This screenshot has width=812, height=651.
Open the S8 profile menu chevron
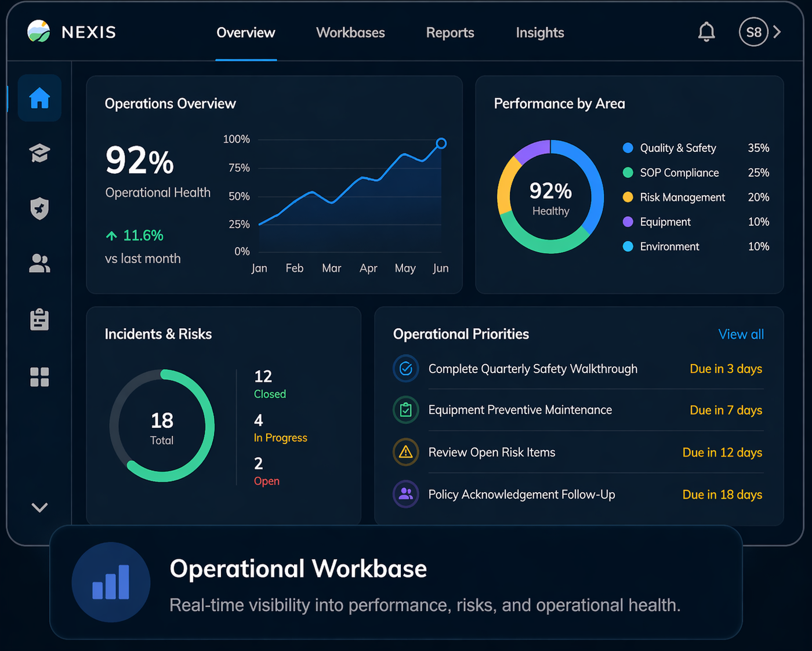pos(778,32)
